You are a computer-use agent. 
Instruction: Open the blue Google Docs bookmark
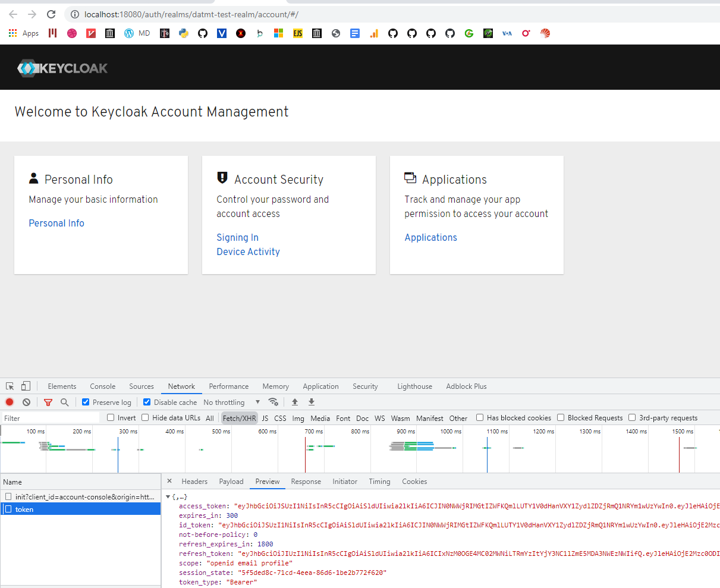pos(355,33)
